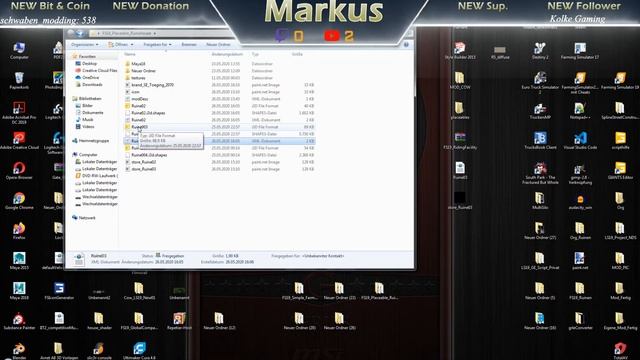Image resolution: width=640 pixels, height=360 pixels.
Task: Select the Style Builder 2015 icon
Action: (x=460, y=51)
